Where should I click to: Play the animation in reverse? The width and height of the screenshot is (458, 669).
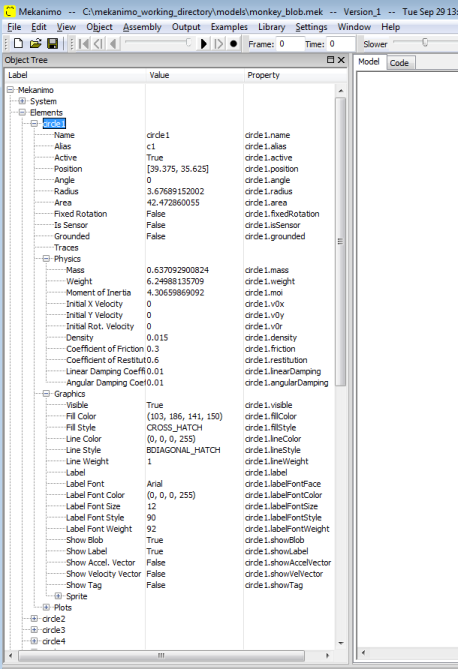[113, 44]
